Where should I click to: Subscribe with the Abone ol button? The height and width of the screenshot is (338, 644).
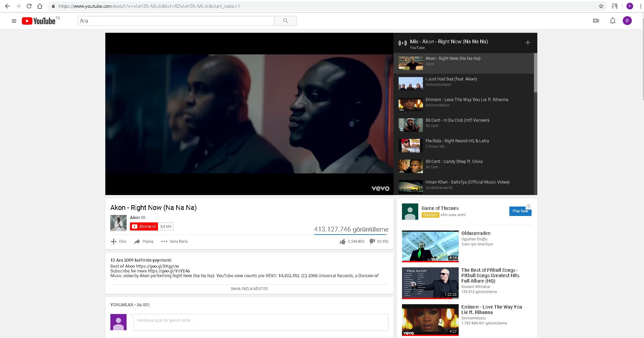pyautogui.click(x=144, y=226)
